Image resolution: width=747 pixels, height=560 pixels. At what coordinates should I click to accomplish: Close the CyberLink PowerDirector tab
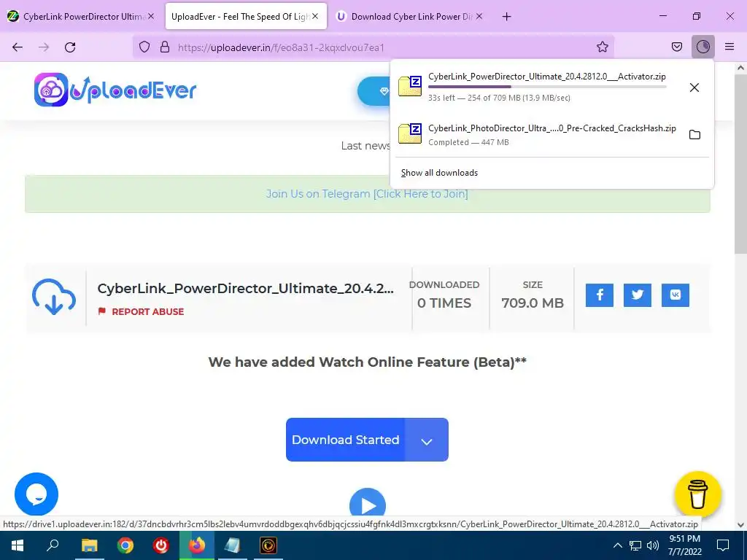coord(151,16)
